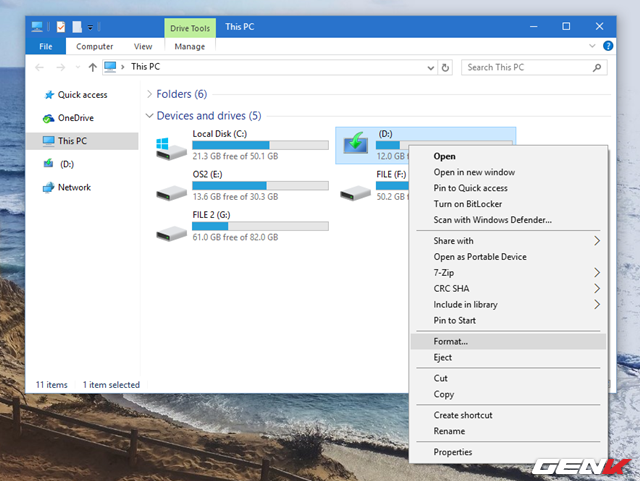Select Quick access in the navigation pane
The image size is (640, 481).
point(82,95)
